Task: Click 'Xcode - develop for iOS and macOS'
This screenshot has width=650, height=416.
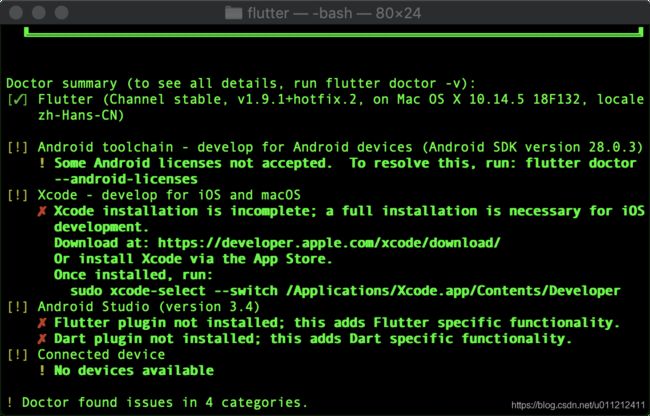Action: [x=169, y=195]
